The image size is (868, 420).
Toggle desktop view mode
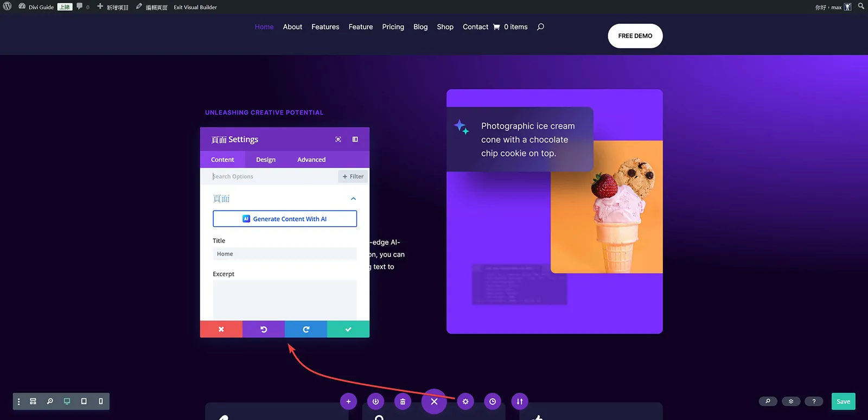(x=67, y=402)
